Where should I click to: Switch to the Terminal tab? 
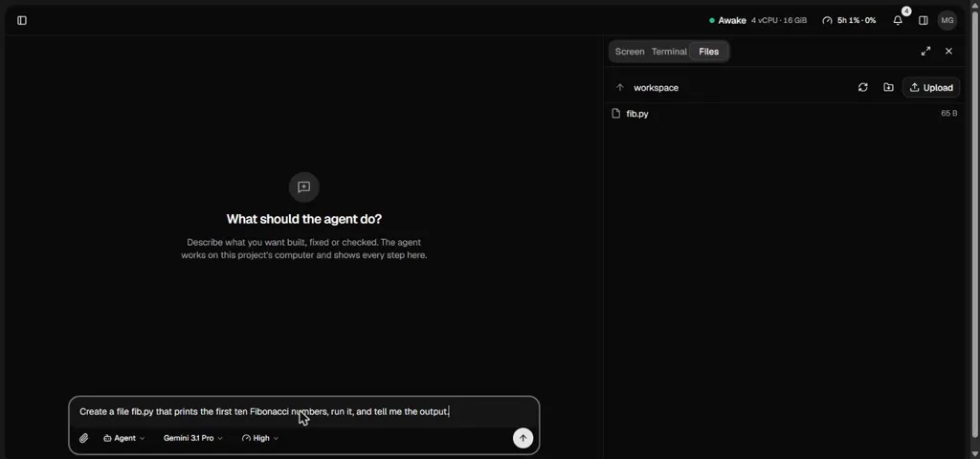669,52
